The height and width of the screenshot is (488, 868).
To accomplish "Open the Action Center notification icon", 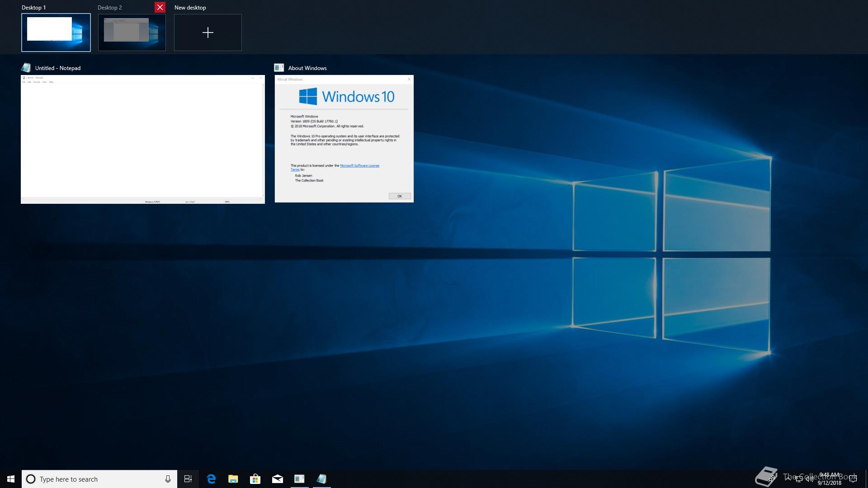I will tap(854, 479).
